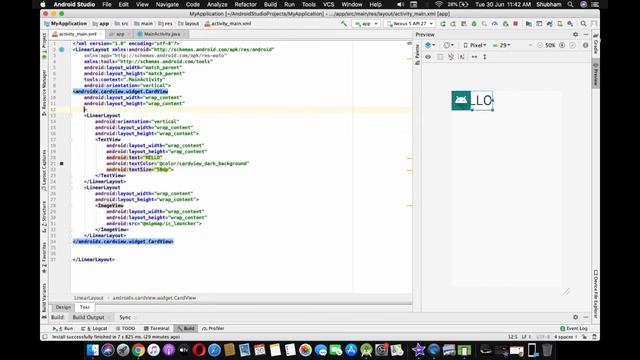Screen dimensions: 640x360
Task: Click the Make Project hammer icon
Action: point(344,24)
